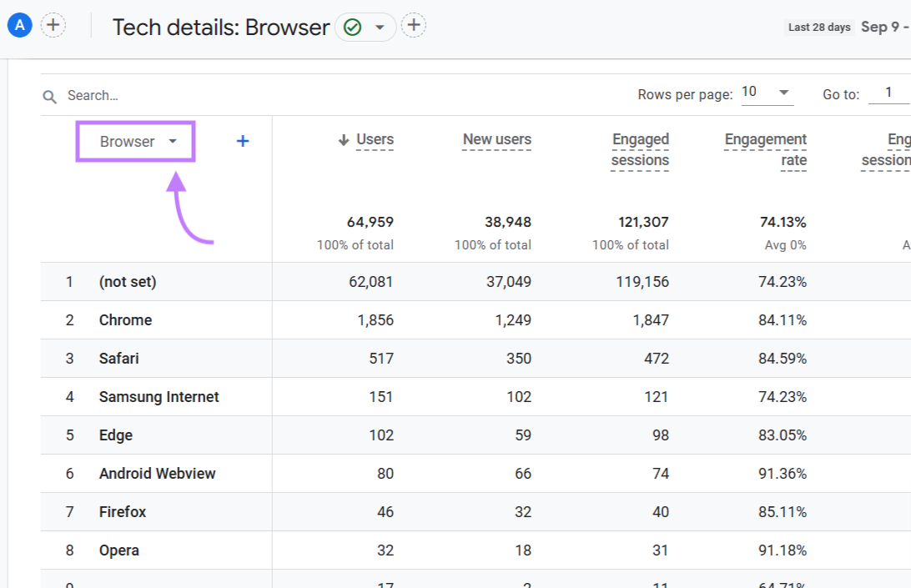The height and width of the screenshot is (588, 911).
Task: Click the plus icon right of the status badge
Action: 413,25
